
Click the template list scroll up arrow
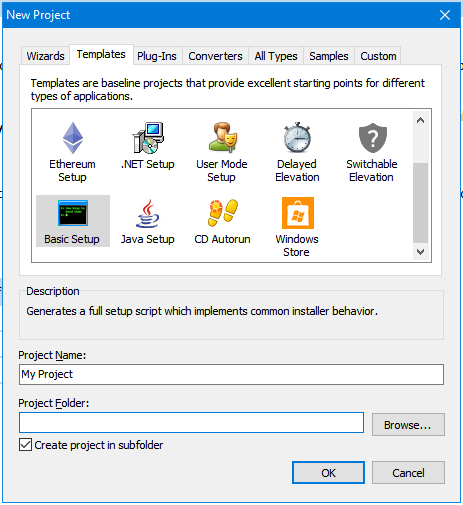pos(421,120)
